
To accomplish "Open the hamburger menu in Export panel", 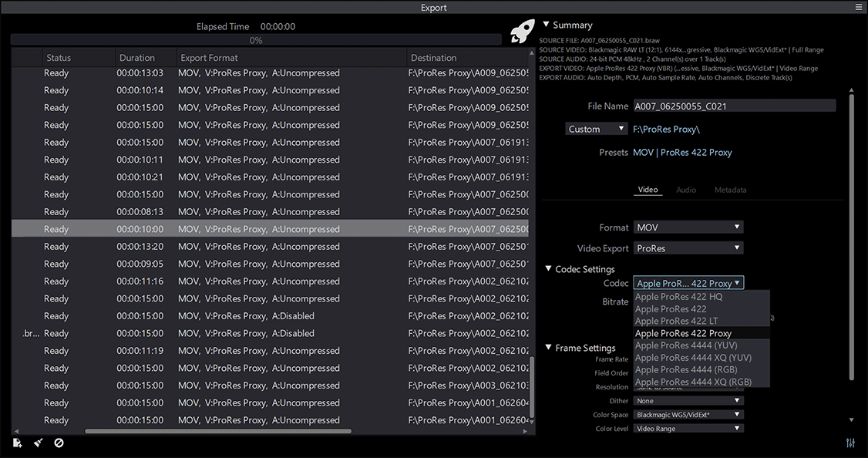I will (859, 7).
